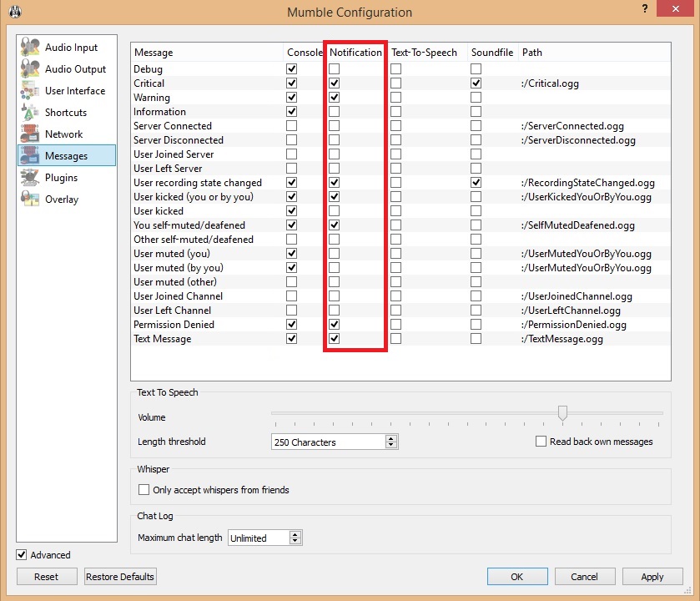Click the :/TextMessage.ogg path cell
Viewport: 700px width, 601px height.
click(562, 339)
